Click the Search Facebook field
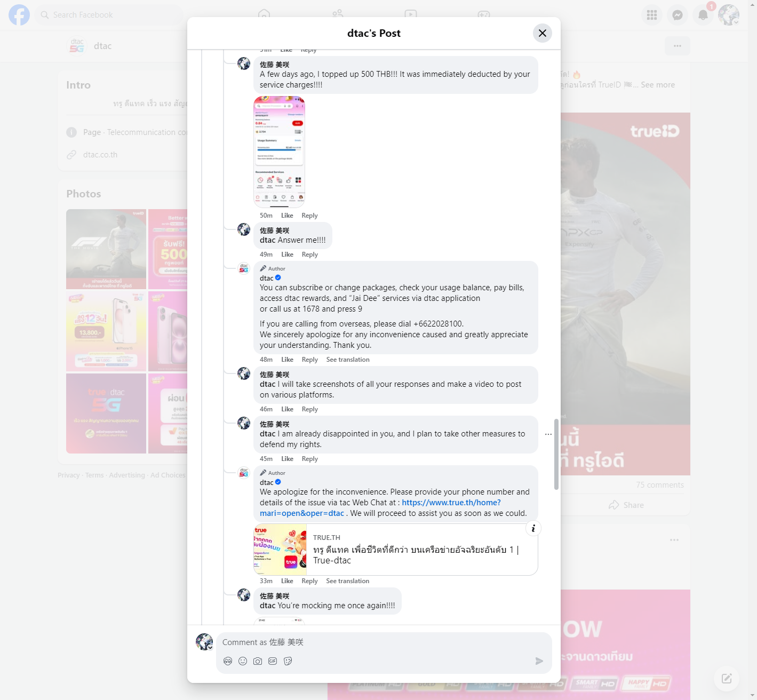 [x=109, y=15]
